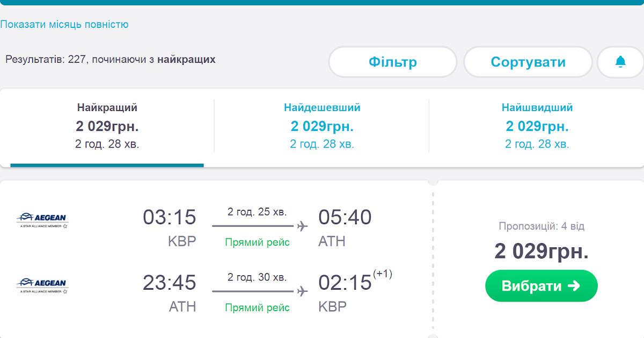Click the 05:40 ATH arrival time

pyautogui.click(x=345, y=217)
